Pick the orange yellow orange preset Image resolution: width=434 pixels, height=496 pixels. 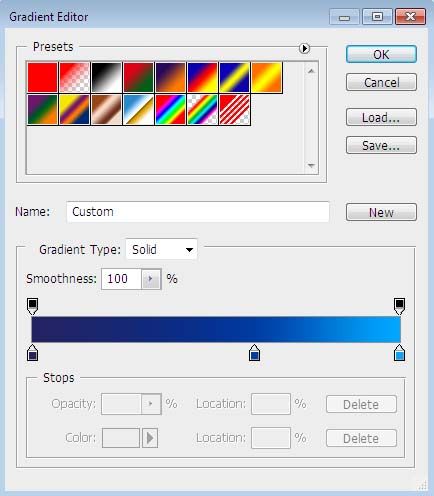pos(267,77)
